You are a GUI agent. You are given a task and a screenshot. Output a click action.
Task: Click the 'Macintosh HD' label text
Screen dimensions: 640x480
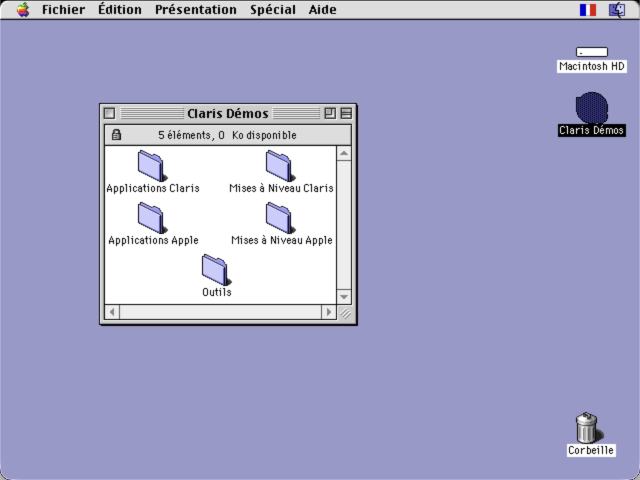[592, 66]
